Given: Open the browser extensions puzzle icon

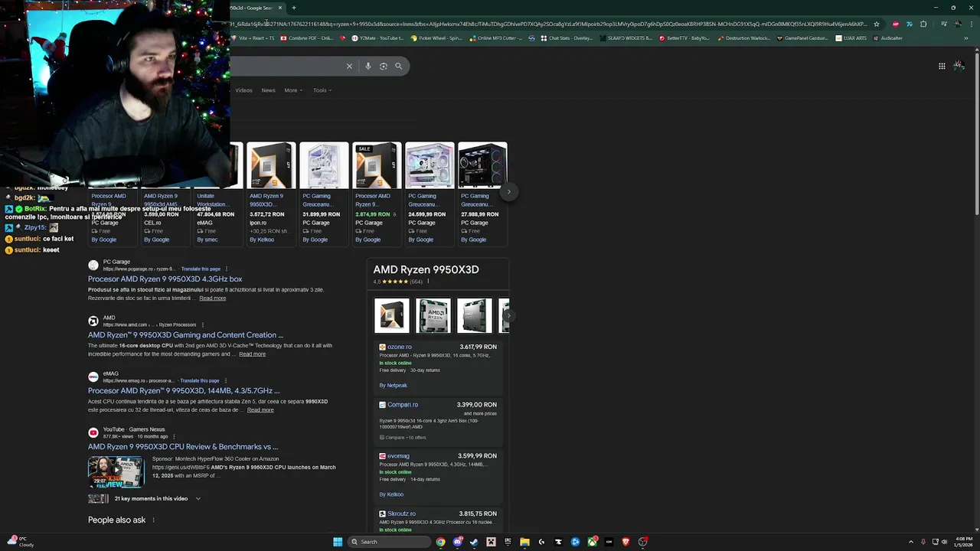Looking at the screenshot, I should tap(923, 24).
